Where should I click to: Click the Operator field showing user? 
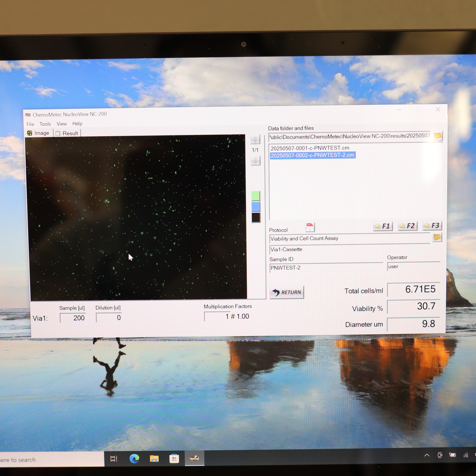413,266
